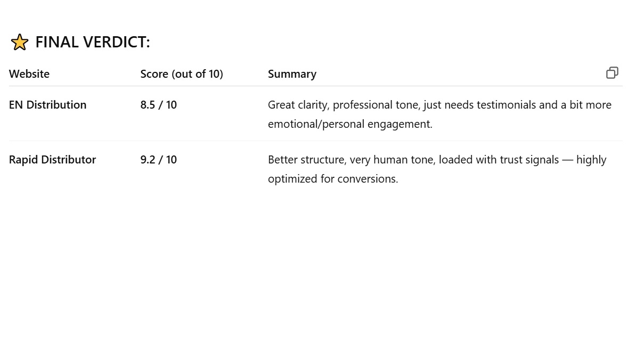Click the 9.2 / 10 score cell
Screen dimensions: 644x345
159,160
